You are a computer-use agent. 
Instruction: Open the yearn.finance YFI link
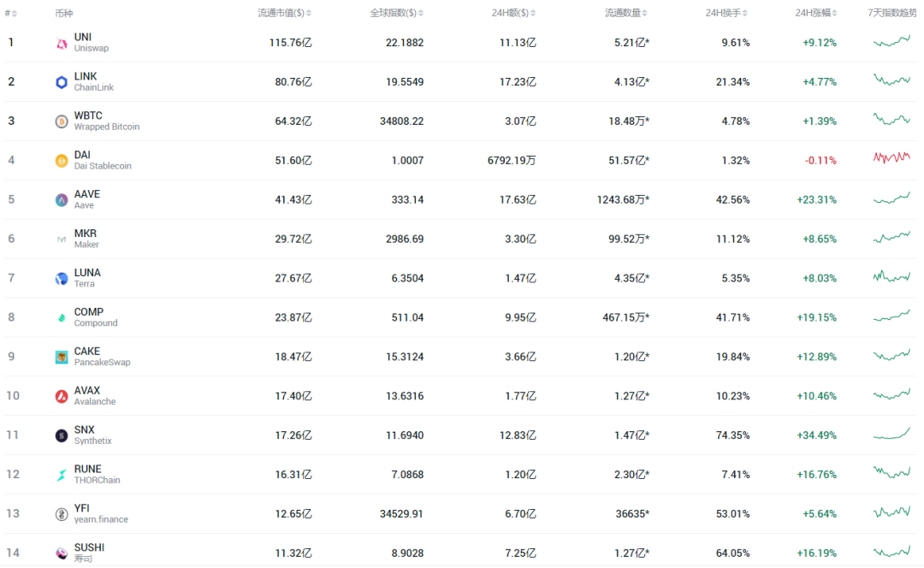(x=101, y=513)
